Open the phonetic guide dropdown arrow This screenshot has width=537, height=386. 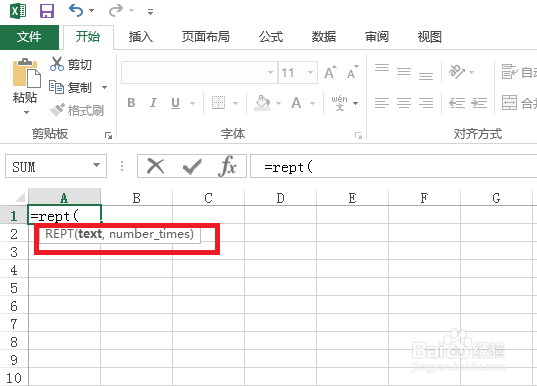355,103
